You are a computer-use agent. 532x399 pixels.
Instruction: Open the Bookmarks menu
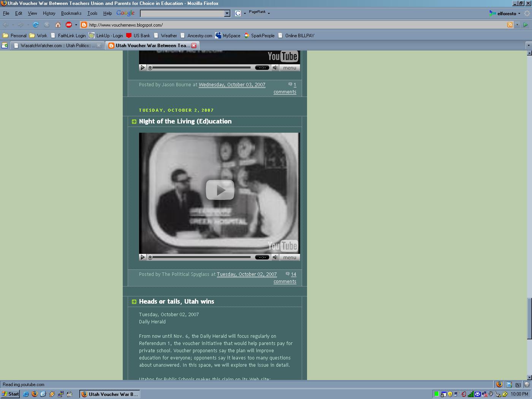pyautogui.click(x=71, y=13)
